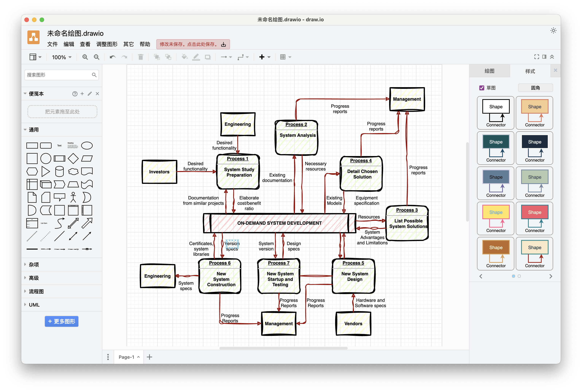
Task: Toggle the 草图 sketch checkbox
Action: 482,88
